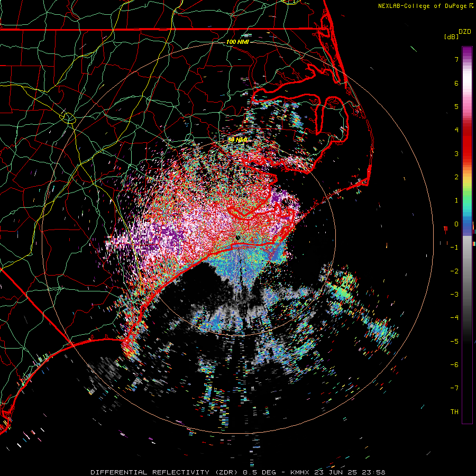Select the 100 NMI range ring label
This screenshot has height=476, width=476.
237,42
